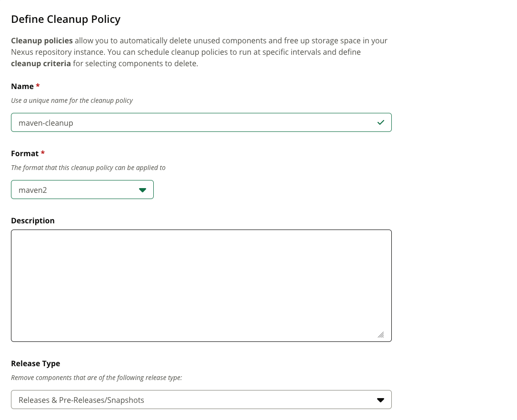
Task: Click the Format applicability hint text
Action: click(89, 168)
